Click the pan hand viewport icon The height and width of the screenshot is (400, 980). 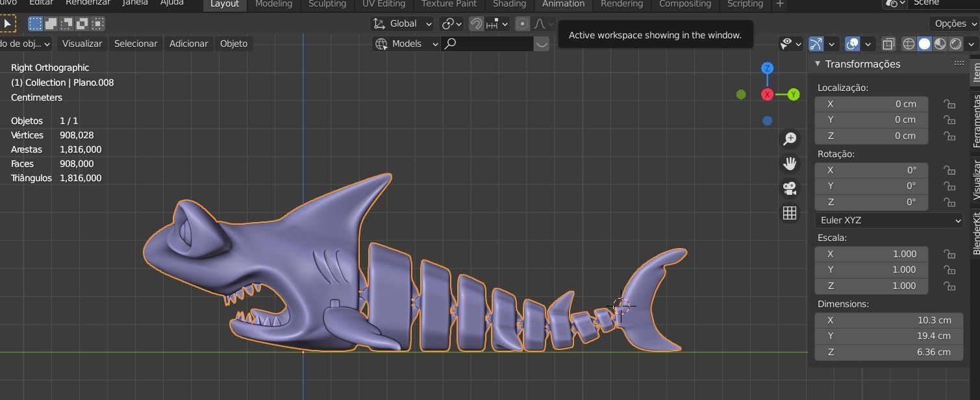coord(790,164)
